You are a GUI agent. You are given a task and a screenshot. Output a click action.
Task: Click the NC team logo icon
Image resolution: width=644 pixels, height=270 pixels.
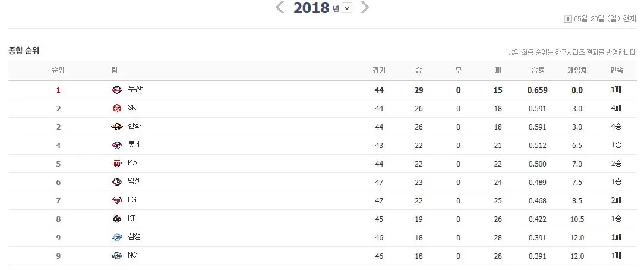[x=117, y=256]
